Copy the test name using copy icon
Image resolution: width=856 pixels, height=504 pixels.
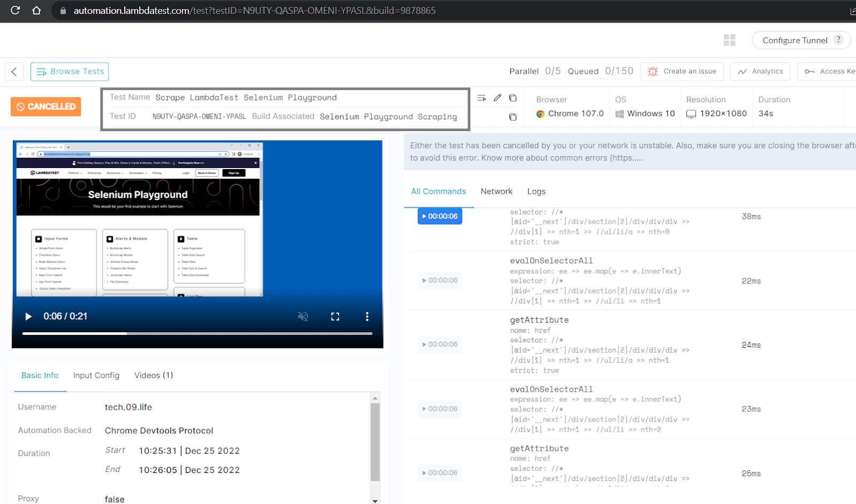click(x=513, y=97)
